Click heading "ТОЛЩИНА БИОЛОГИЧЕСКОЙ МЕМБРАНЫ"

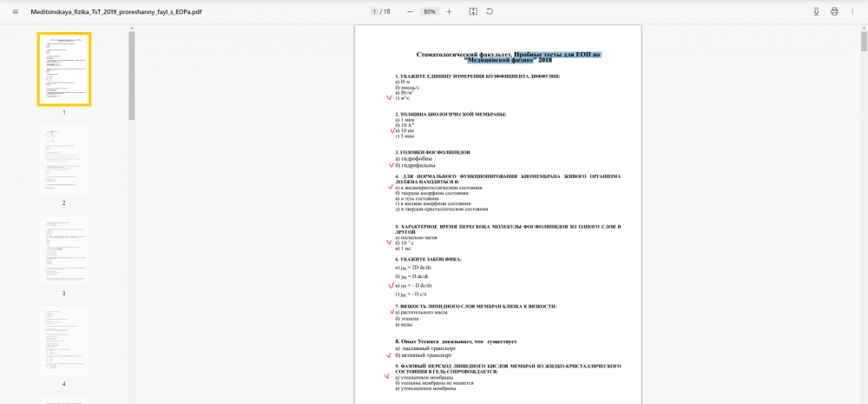tap(450, 114)
